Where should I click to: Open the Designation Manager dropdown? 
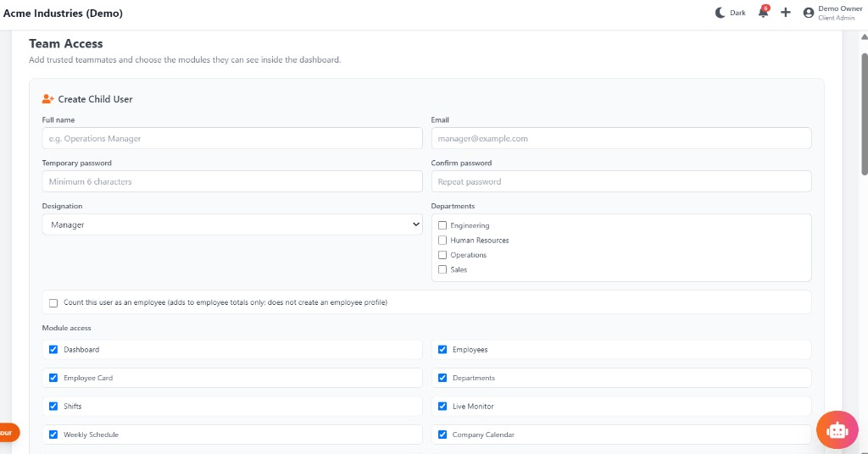(232, 224)
